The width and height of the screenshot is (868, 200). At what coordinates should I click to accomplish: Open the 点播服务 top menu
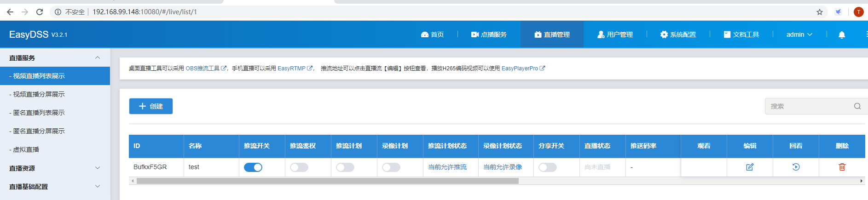click(489, 34)
